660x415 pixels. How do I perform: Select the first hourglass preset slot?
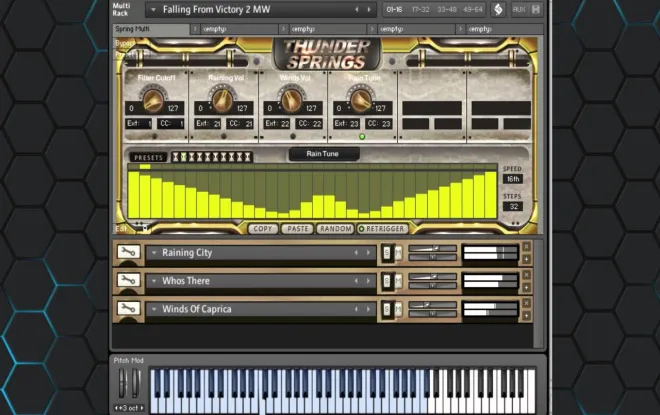tap(176, 157)
